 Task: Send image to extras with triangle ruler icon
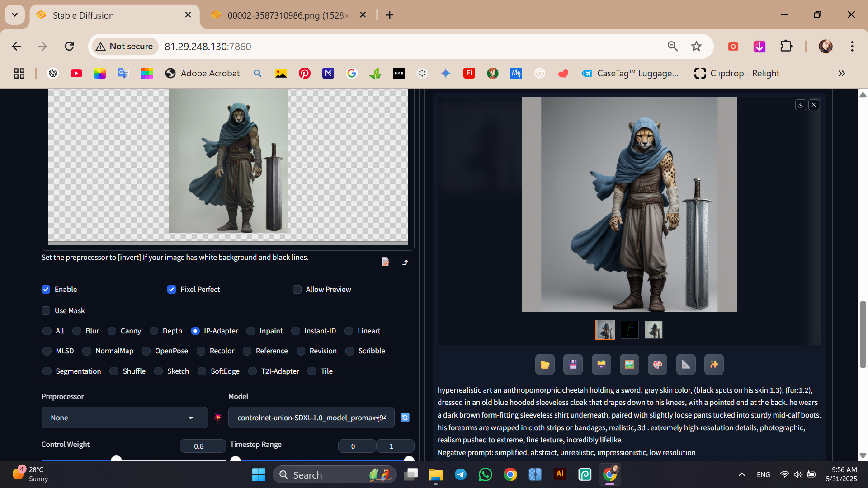pyautogui.click(x=686, y=365)
